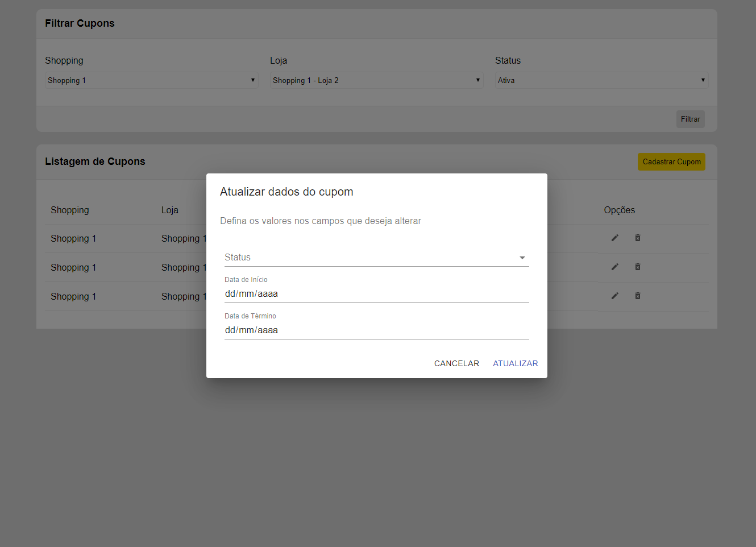Click ATUALIZAR to save coupon changes
This screenshot has height=547, width=756.
tap(515, 363)
